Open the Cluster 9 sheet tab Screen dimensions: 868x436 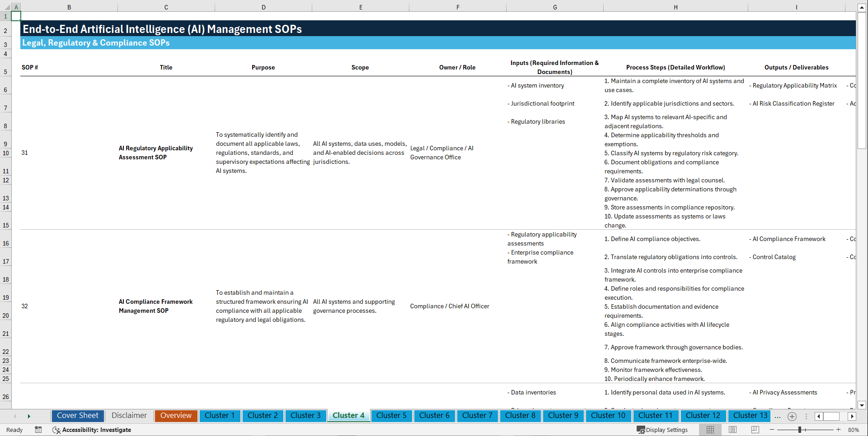(x=563, y=415)
